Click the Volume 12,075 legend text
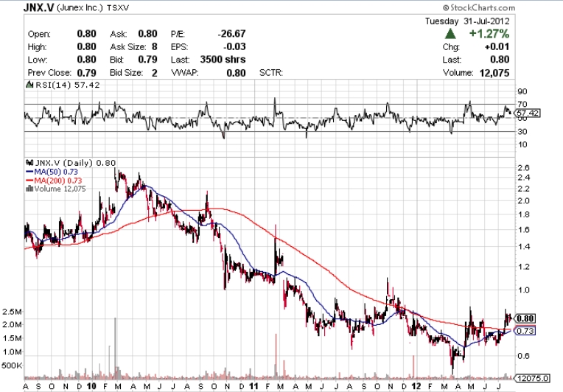 coord(60,189)
